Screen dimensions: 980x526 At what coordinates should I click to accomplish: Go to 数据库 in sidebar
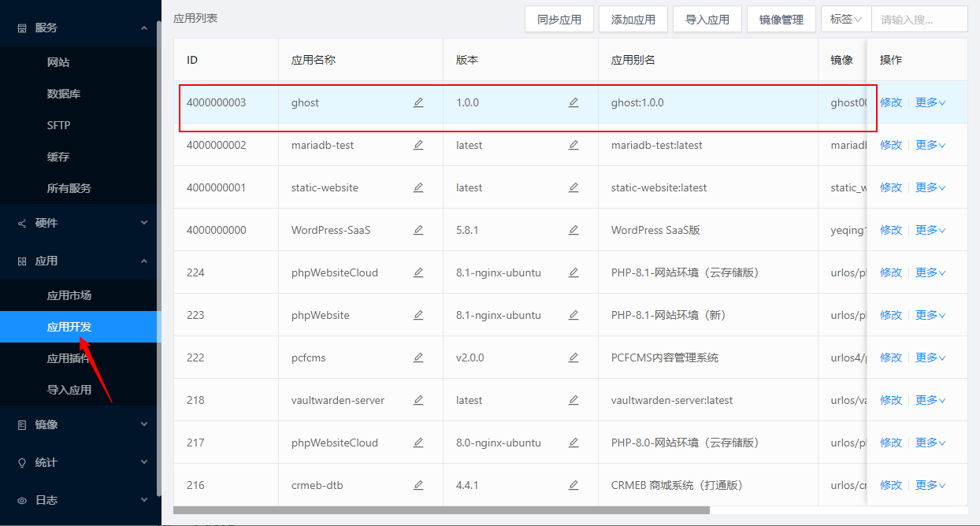click(x=64, y=94)
